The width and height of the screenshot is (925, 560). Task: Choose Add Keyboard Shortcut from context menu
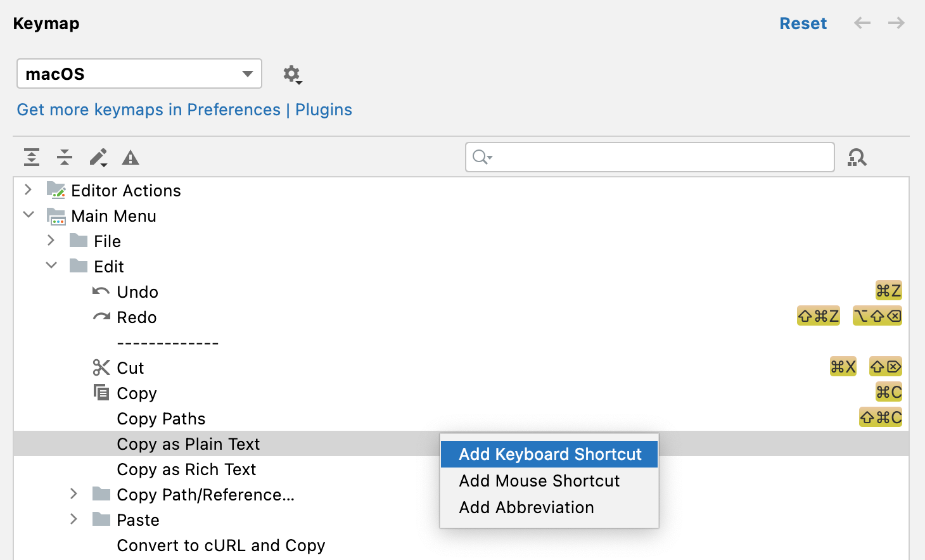tap(549, 454)
